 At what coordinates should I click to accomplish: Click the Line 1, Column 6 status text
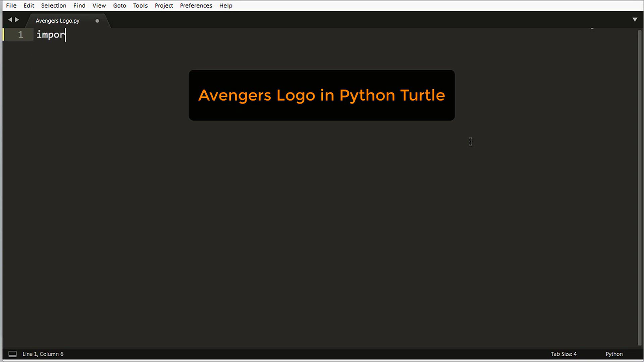pyautogui.click(x=43, y=354)
